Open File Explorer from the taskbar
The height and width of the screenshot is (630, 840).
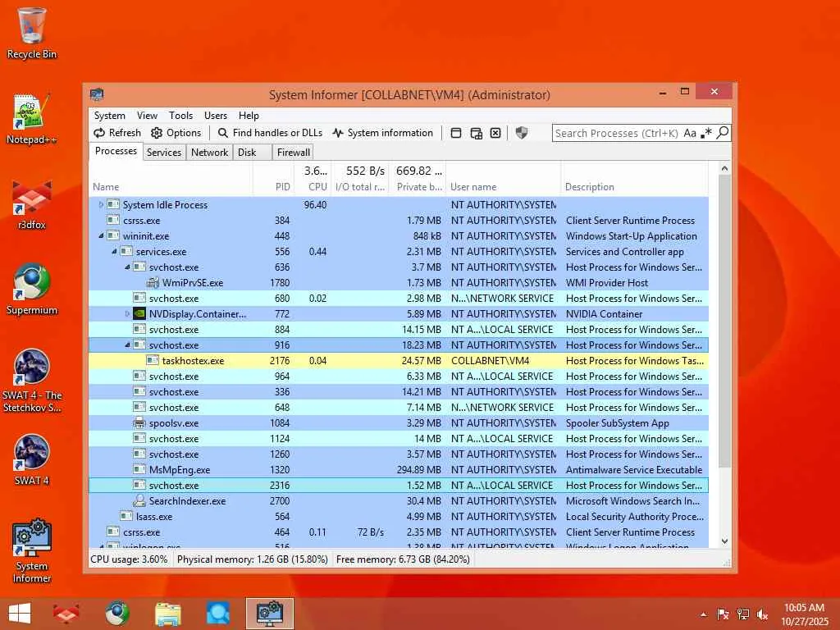point(167,614)
